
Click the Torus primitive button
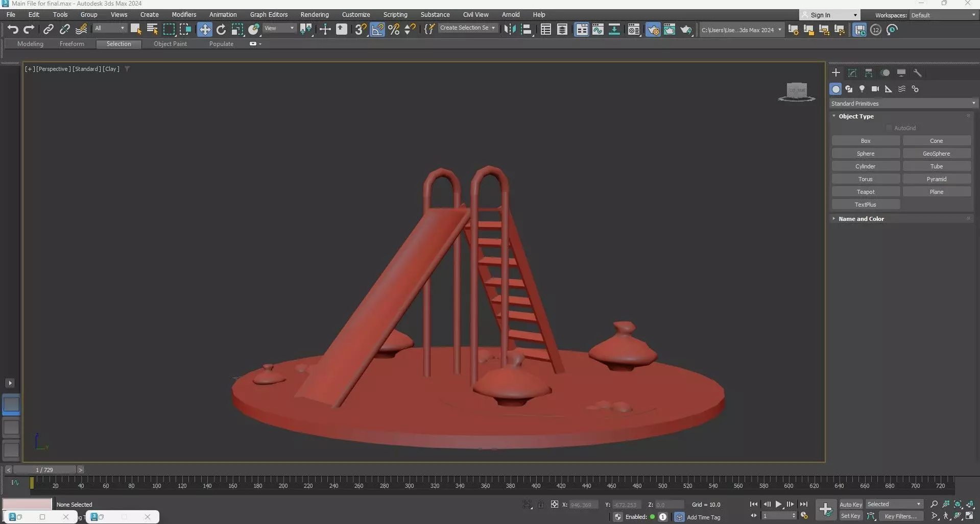pyautogui.click(x=866, y=179)
